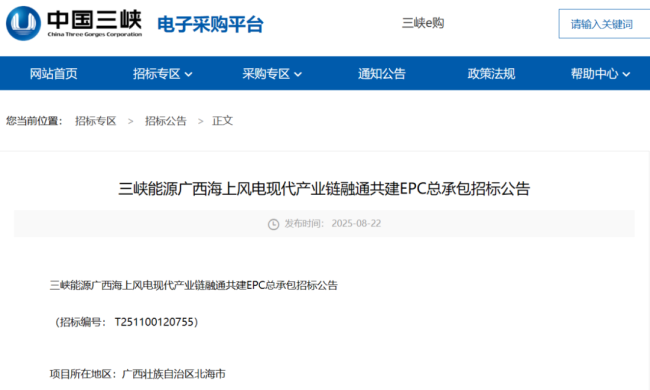Open the 通知公告 nav item

click(382, 74)
